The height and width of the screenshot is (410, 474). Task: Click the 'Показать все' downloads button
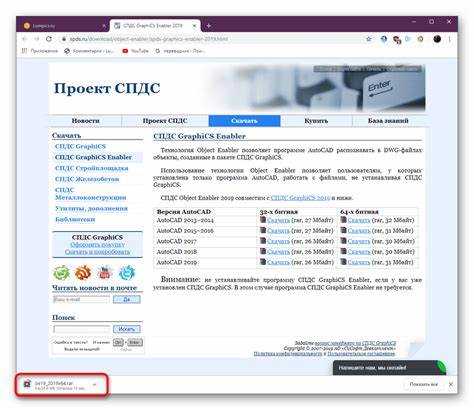[423, 384]
